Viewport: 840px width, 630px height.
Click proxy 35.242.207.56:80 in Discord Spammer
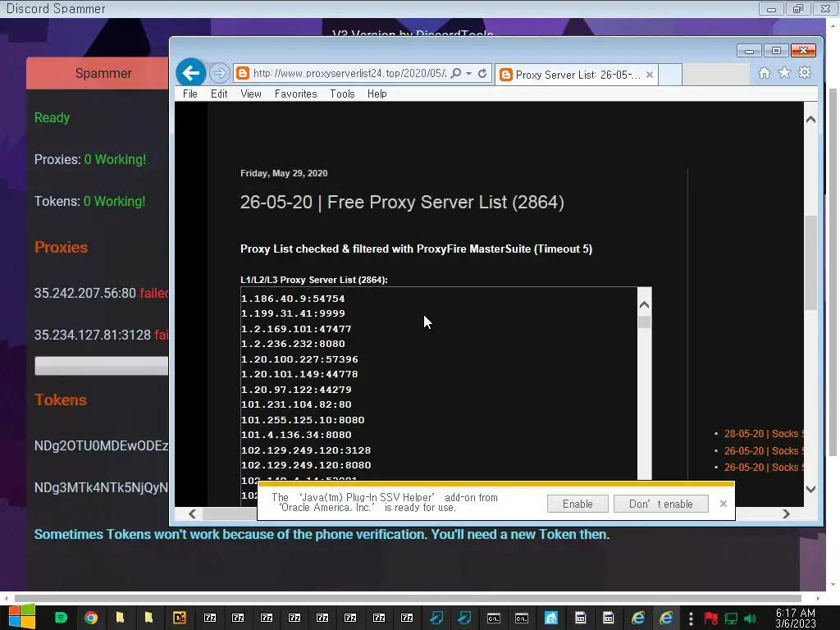[x=85, y=293]
